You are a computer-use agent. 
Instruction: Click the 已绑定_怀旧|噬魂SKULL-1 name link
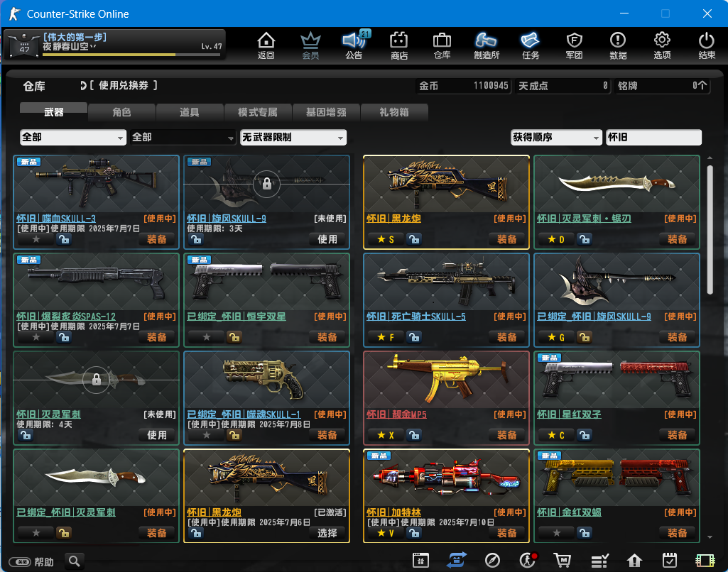[244, 414]
